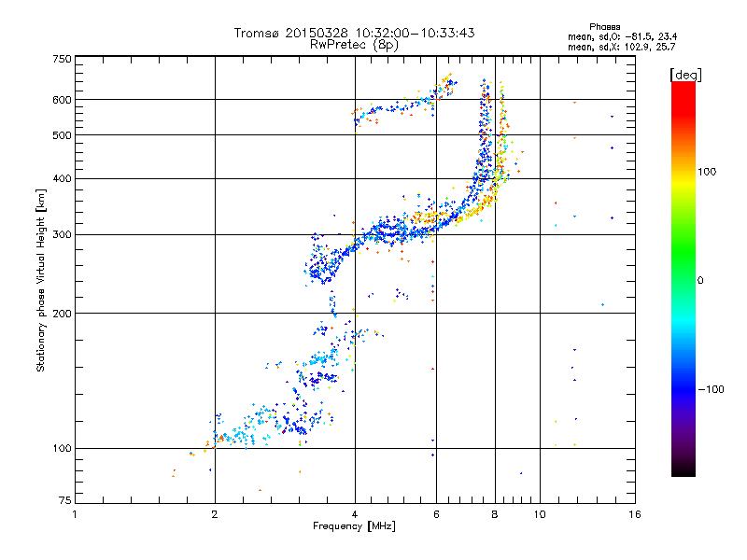The image size is (747, 560).
Task: Click the y-axis tick label '750'
Action: 62,59
